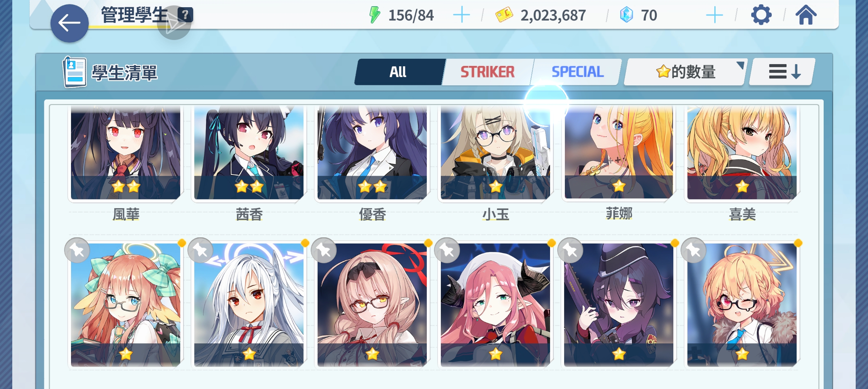
Task: Open settings gear icon
Action: 761,15
